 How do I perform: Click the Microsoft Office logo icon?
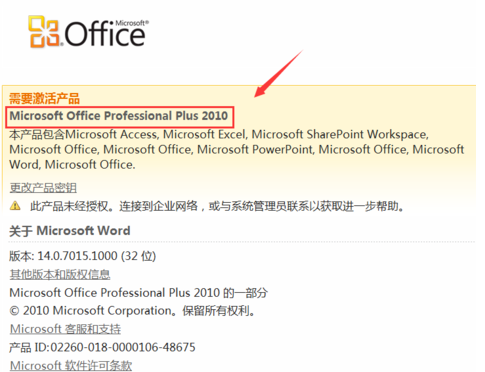(44, 32)
